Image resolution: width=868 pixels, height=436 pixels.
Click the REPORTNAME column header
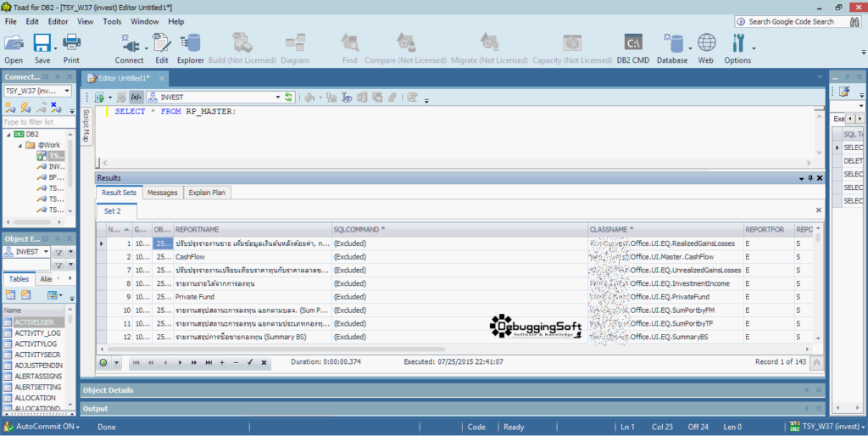click(x=253, y=229)
